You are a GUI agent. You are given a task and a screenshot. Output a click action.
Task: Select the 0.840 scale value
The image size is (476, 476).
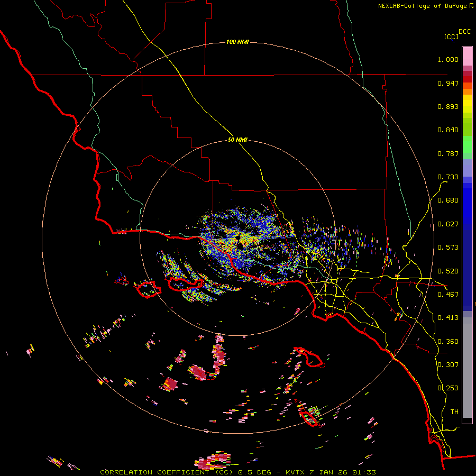448,130
